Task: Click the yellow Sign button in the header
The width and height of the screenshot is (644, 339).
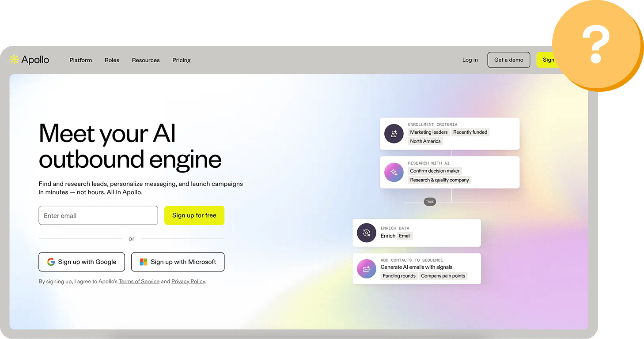Action: click(x=547, y=60)
